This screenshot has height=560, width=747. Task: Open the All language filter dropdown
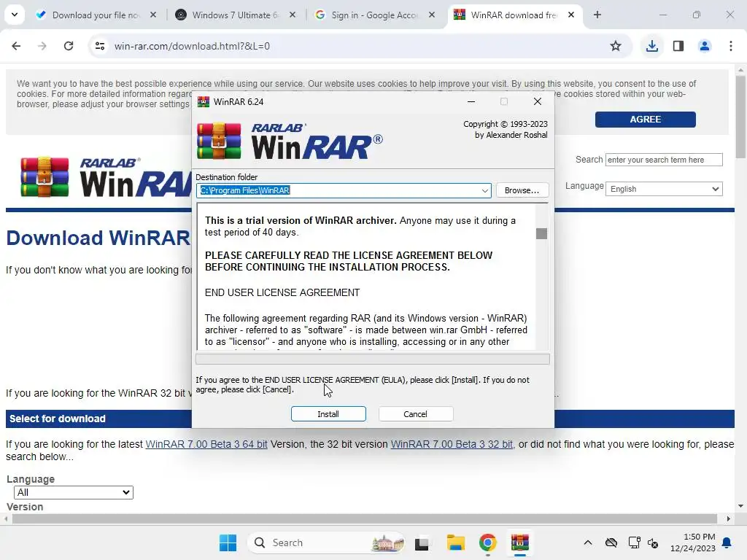coord(74,492)
